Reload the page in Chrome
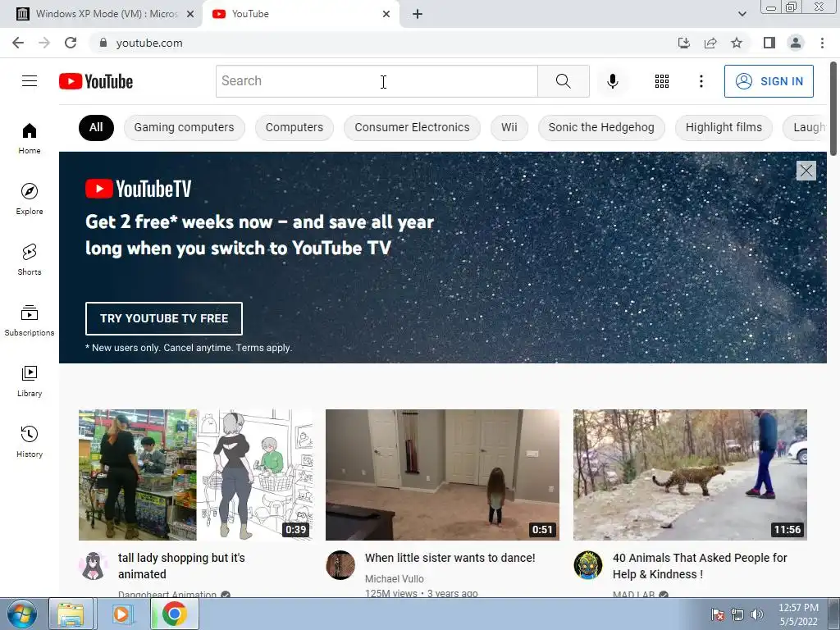 (x=71, y=43)
